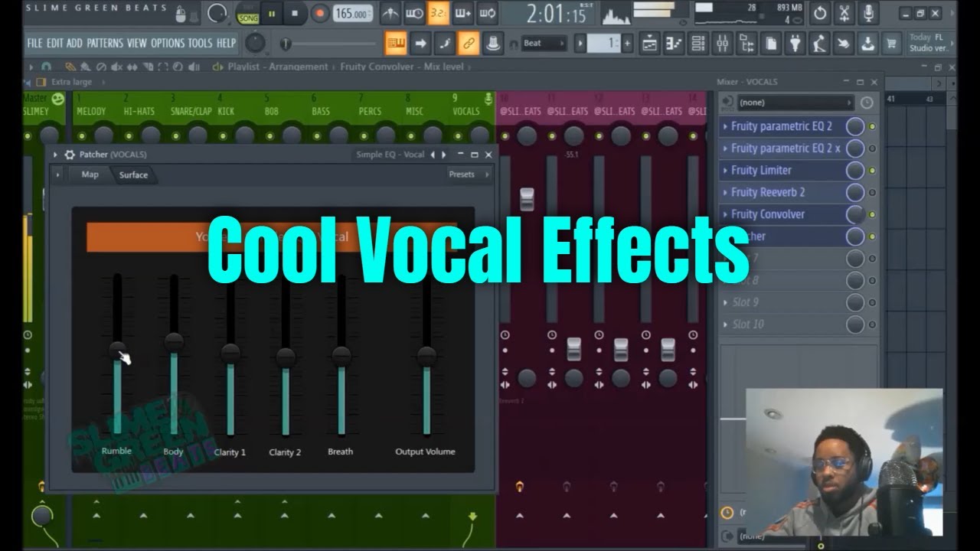The height and width of the screenshot is (551, 980).
Task: Open the audio editor scissors icon
Action: (x=844, y=12)
